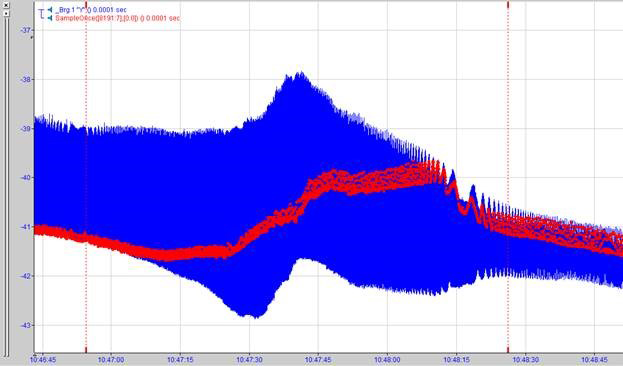This screenshot has width=623, height=366.
Task: Click the arrow marker beside the Brg 1 Y legend
Action: tap(50, 10)
